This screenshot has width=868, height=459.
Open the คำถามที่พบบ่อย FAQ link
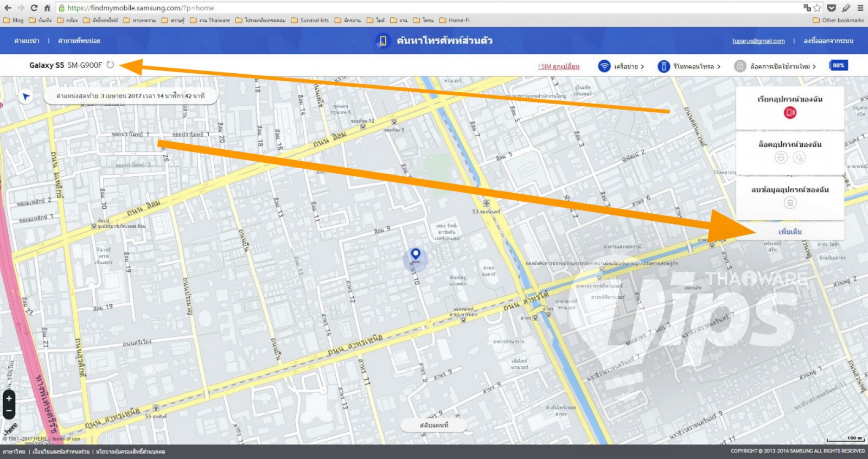[x=79, y=41]
